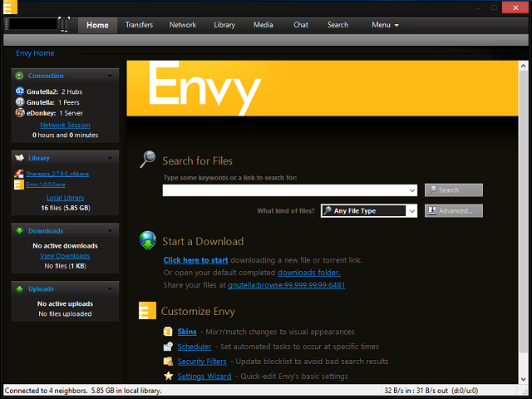The width and height of the screenshot is (532, 399).
Task: Click the Skins item icon
Action: [168, 332]
